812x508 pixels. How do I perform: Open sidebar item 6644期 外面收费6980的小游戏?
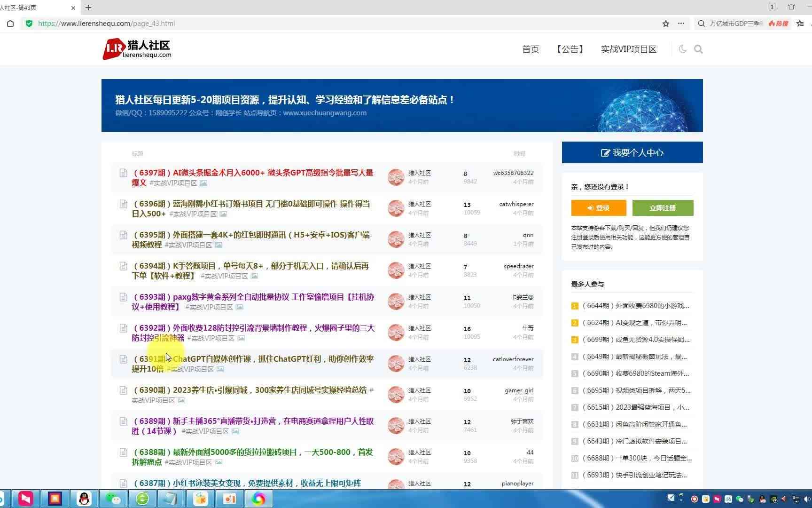click(636, 306)
